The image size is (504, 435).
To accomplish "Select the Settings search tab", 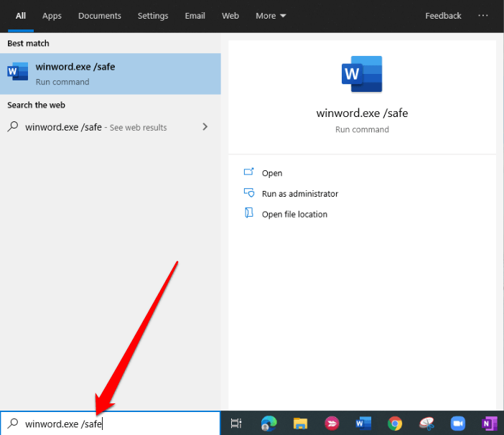I will (153, 16).
